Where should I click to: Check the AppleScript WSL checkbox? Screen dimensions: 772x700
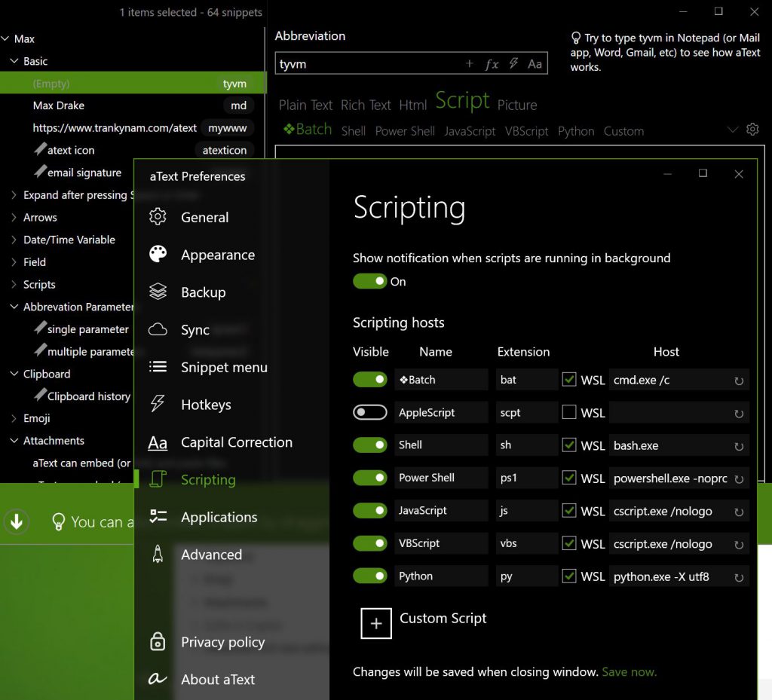pyautogui.click(x=569, y=412)
